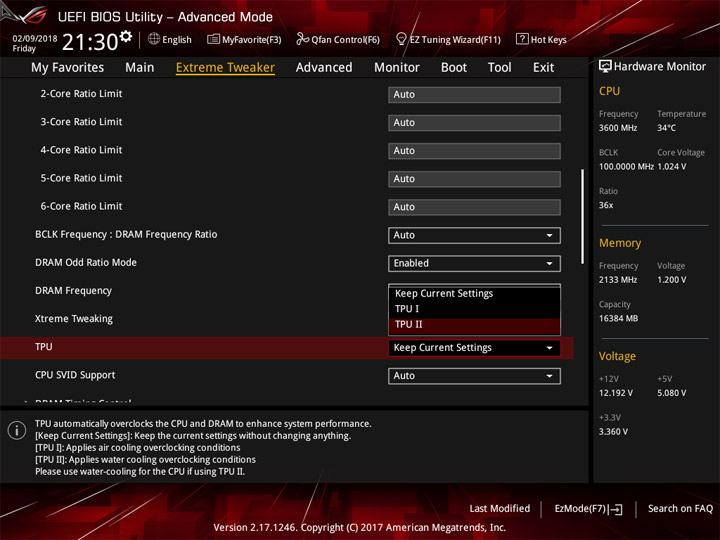Click the BCLK 100.0000 MHz value

point(626,167)
